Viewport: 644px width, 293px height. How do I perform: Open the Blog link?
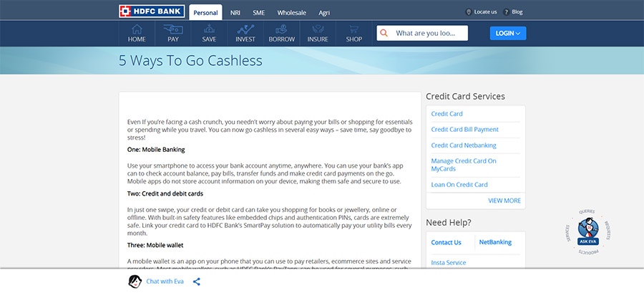pyautogui.click(x=517, y=12)
